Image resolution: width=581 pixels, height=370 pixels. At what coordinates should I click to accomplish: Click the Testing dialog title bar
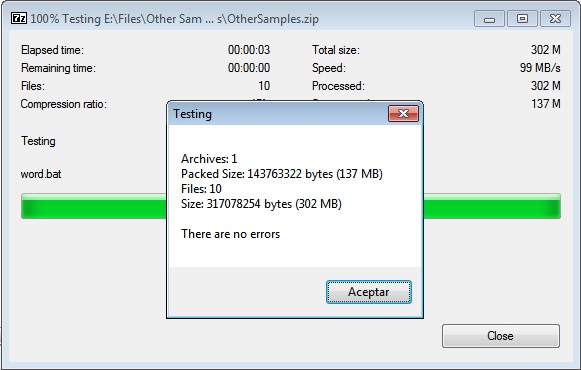[278, 114]
